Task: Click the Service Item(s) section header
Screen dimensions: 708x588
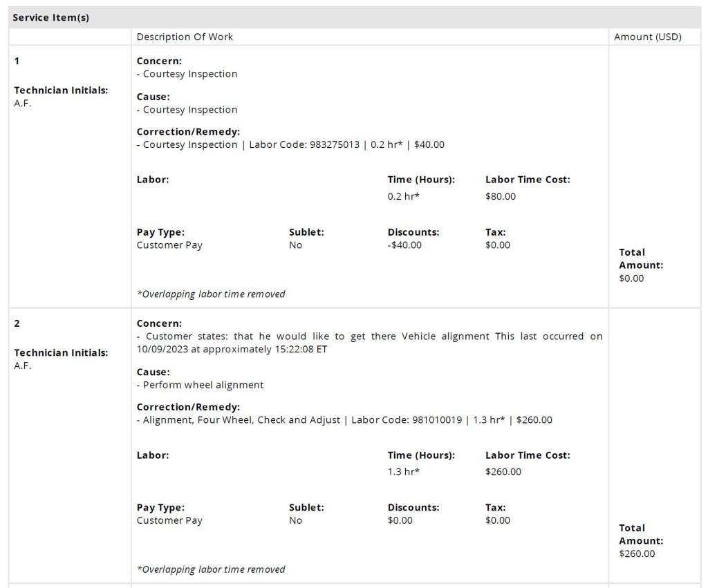Action: (x=51, y=17)
